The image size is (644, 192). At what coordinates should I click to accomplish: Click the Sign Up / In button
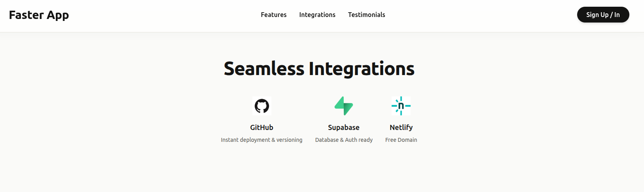(x=603, y=15)
